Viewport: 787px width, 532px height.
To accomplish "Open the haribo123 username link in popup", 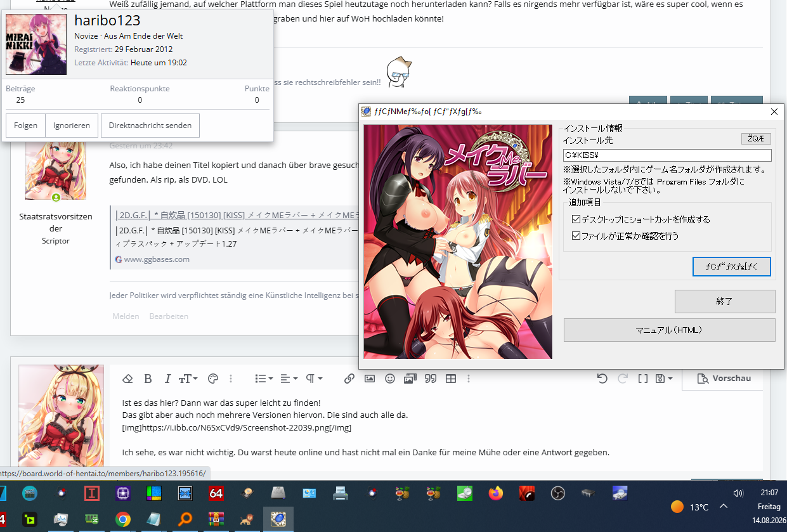I will pos(107,20).
